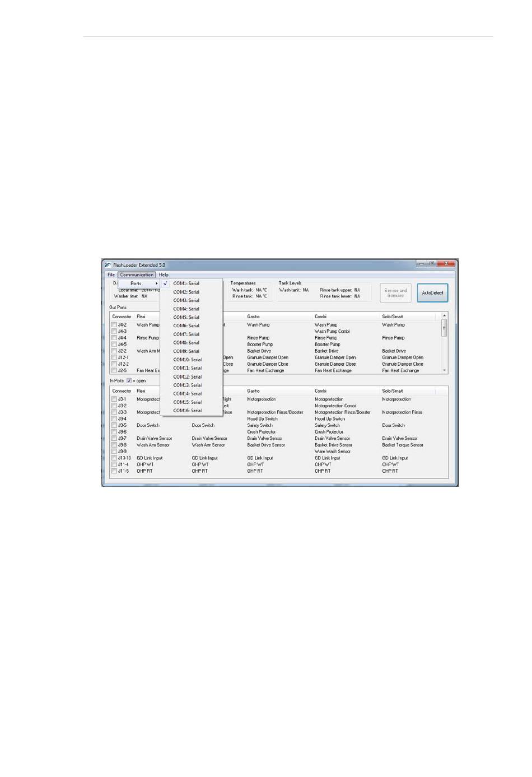Select COM12: Serial port

[192, 376]
